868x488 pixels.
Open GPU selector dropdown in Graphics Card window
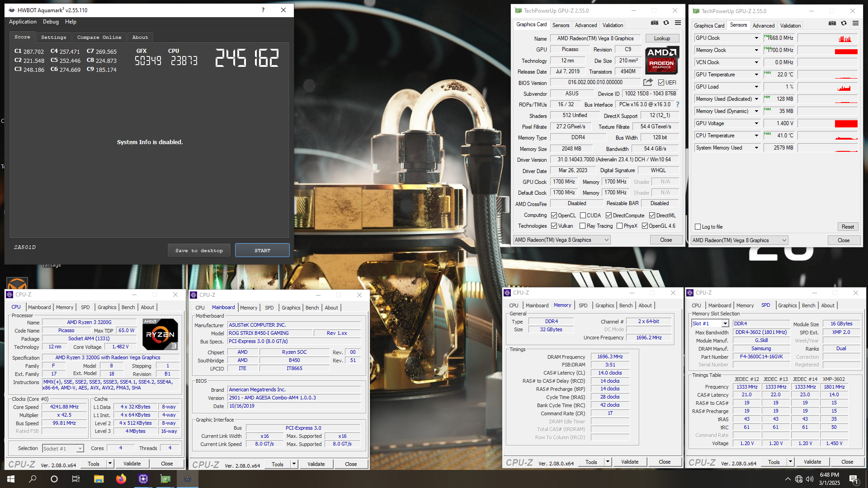click(562, 240)
